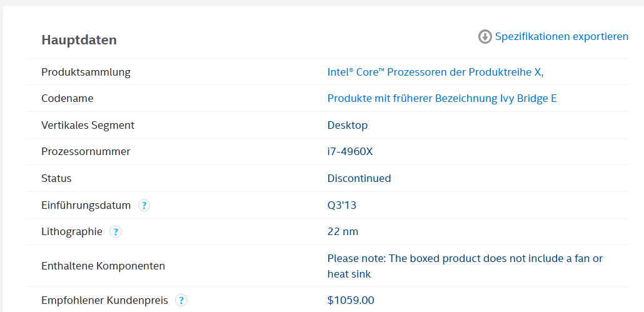
Task: Open the Spezifikationen exportieren link
Action: [561, 36]
